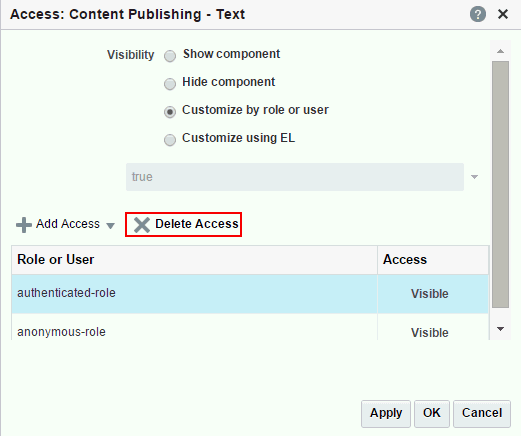
Task: Open the help question mark icon
Action: [478, 15]
